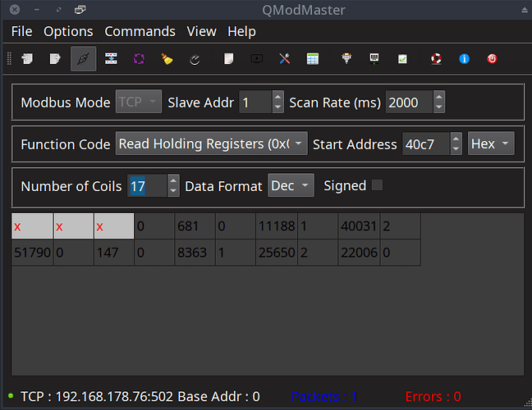Image resolution: width=532 pixels, height=410 pixels.
Task: Click the window resize grip corner
Action: click(528, 403)
